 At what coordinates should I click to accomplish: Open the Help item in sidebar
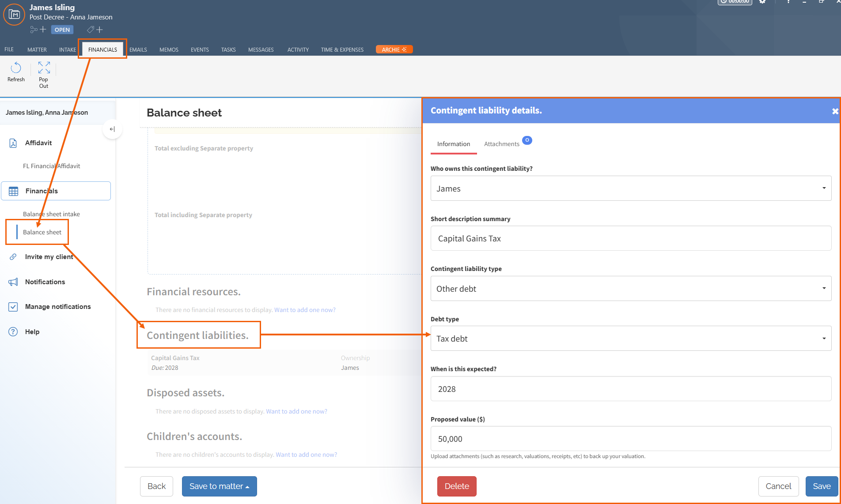point(32,332)
